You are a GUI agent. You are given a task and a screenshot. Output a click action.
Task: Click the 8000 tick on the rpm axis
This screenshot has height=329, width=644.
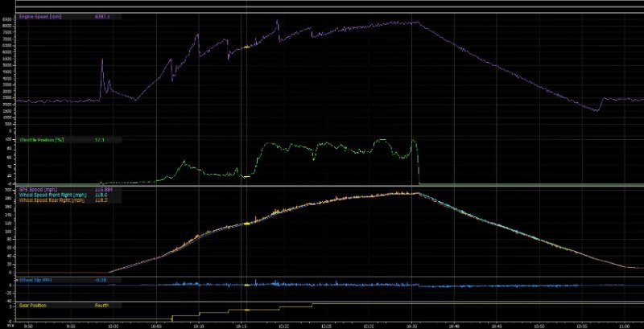(7, 27)
